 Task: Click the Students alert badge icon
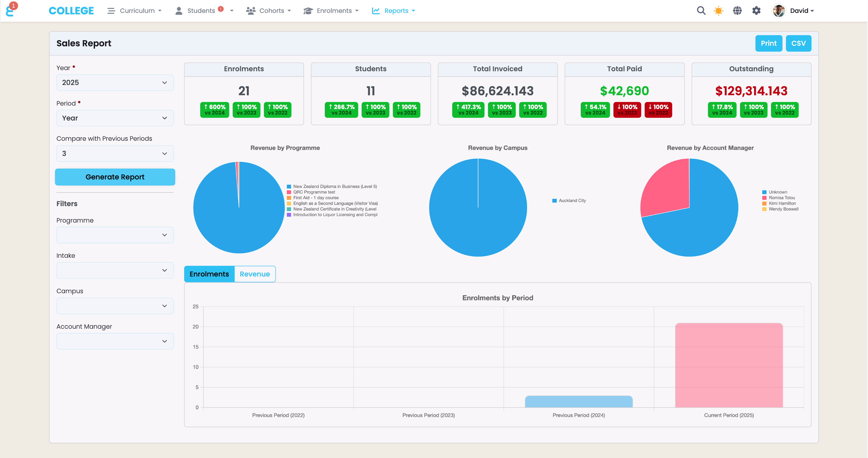pyautogui.click(x=221, y=9)
